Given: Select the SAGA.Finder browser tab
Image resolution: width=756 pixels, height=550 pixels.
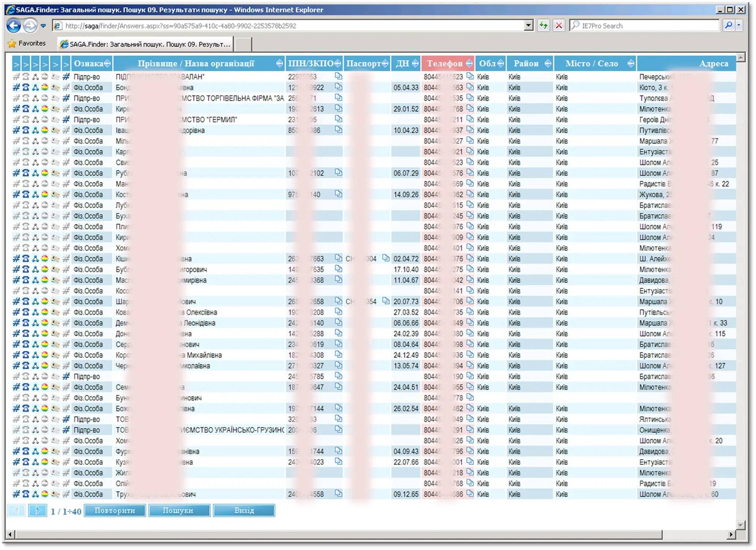Looking at the screenshot, I should tap(146, 44).
